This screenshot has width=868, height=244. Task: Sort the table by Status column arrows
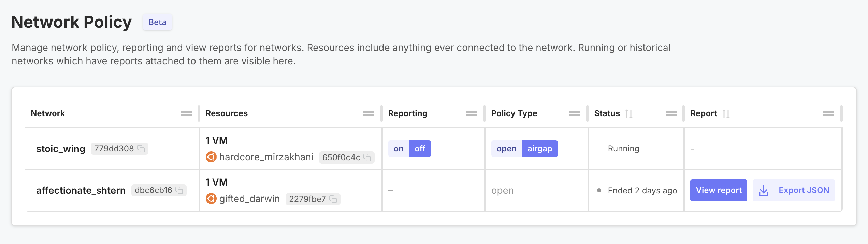click(x=628, y=114)
